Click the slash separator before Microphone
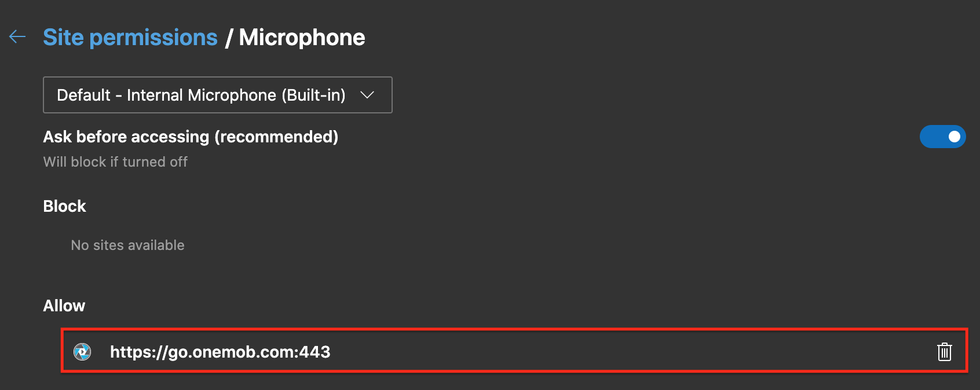980x390 pixels. (x=229, y=38)
